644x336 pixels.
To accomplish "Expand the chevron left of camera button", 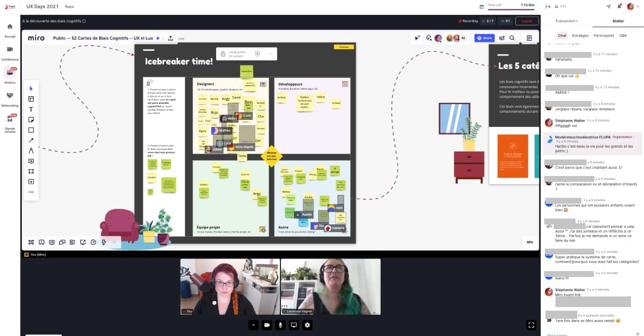I will point(253,325).
